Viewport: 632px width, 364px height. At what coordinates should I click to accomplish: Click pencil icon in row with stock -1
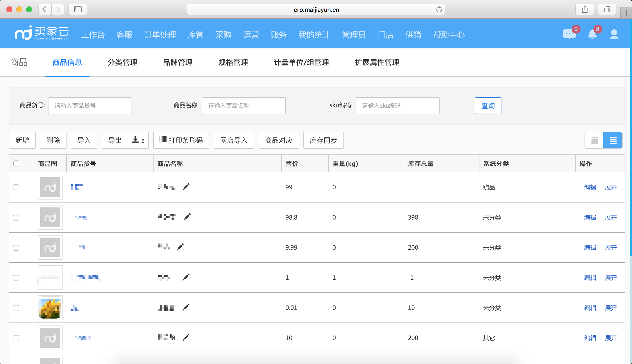(186, 277)
